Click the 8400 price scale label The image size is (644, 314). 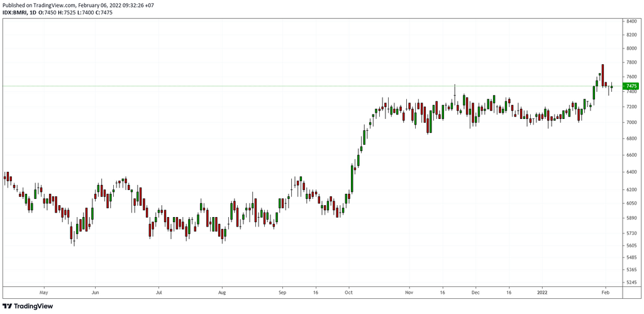point(631,21)
